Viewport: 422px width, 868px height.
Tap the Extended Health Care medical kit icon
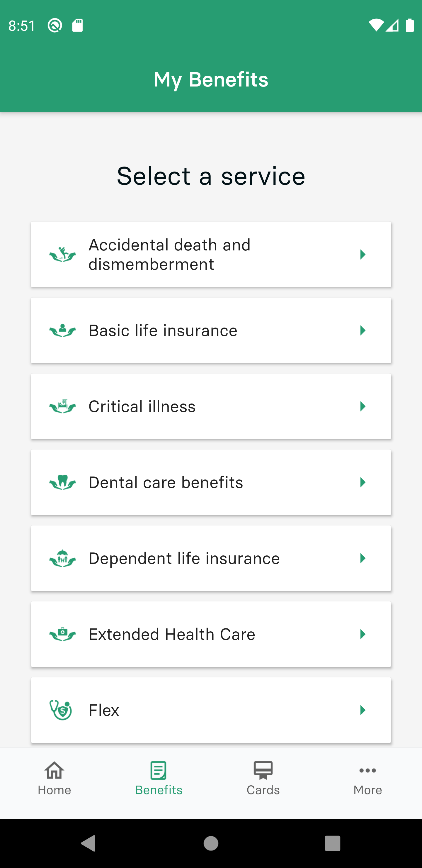63,634
